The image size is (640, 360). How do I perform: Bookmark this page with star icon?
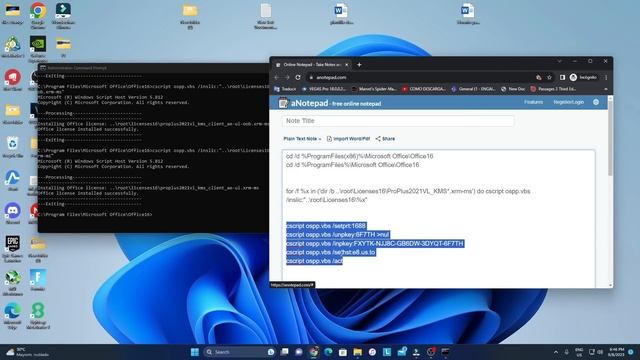point(549,77)
